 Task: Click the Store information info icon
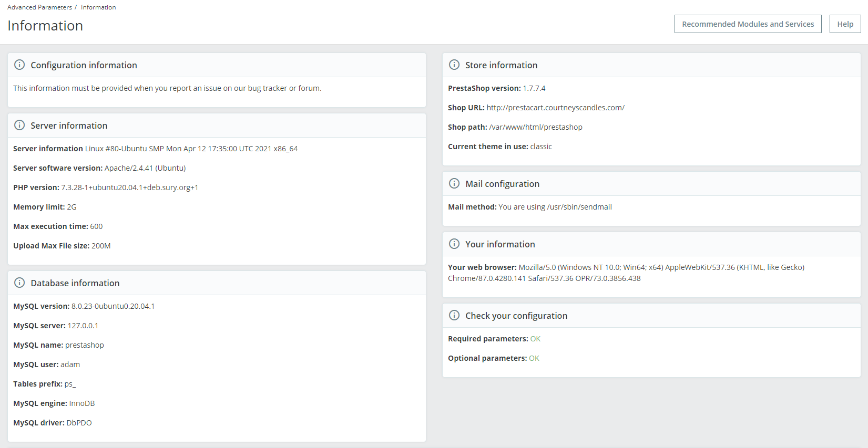454,65
